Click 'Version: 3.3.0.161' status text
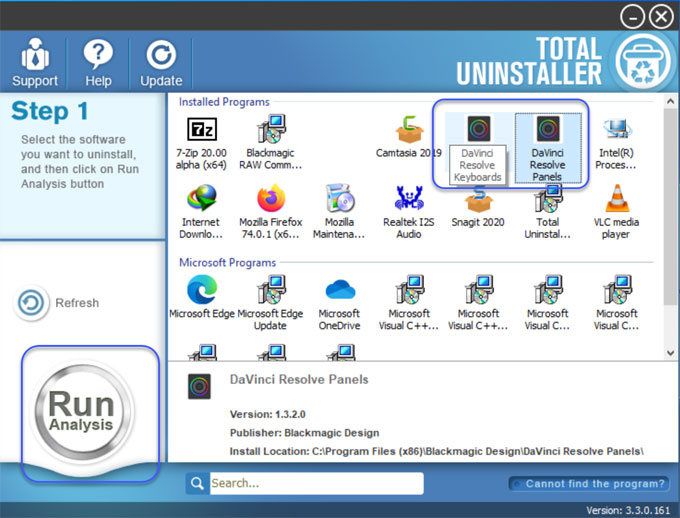This screenshot has height=518, width=680. coord(628,510)
